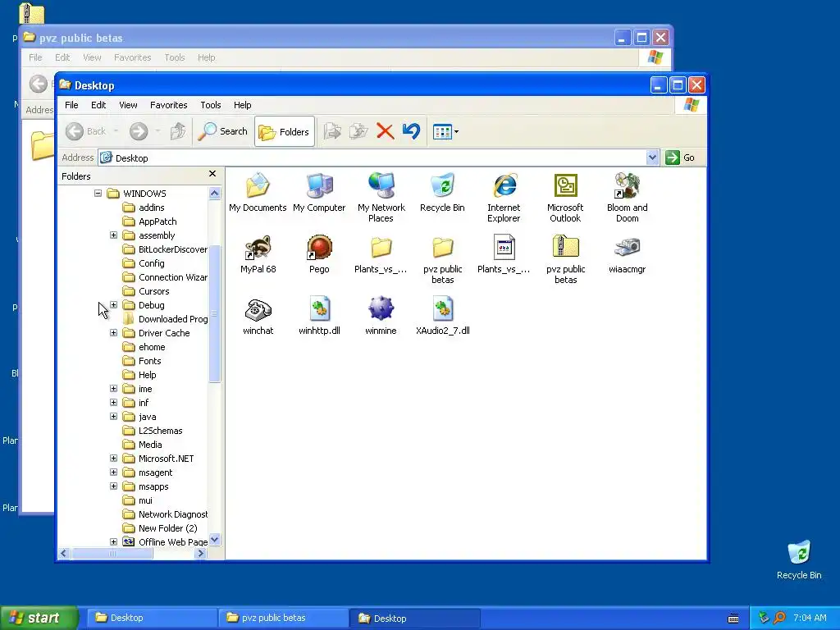Open the View menu in Desktop window
The image size is (840, 630).
click(128, 105)
